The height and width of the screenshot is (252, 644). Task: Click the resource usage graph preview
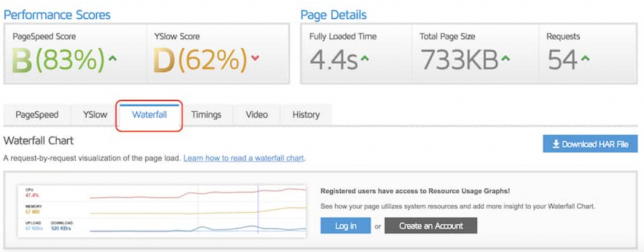tap(164, 210)
